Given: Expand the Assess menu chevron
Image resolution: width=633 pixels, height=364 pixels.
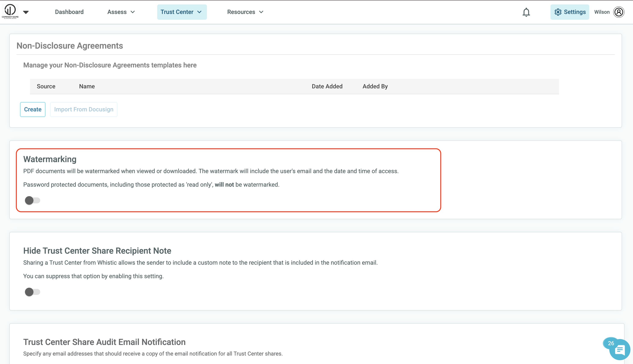Looking at the screenshot, I should pyautogui.click(x=133, y=12).
